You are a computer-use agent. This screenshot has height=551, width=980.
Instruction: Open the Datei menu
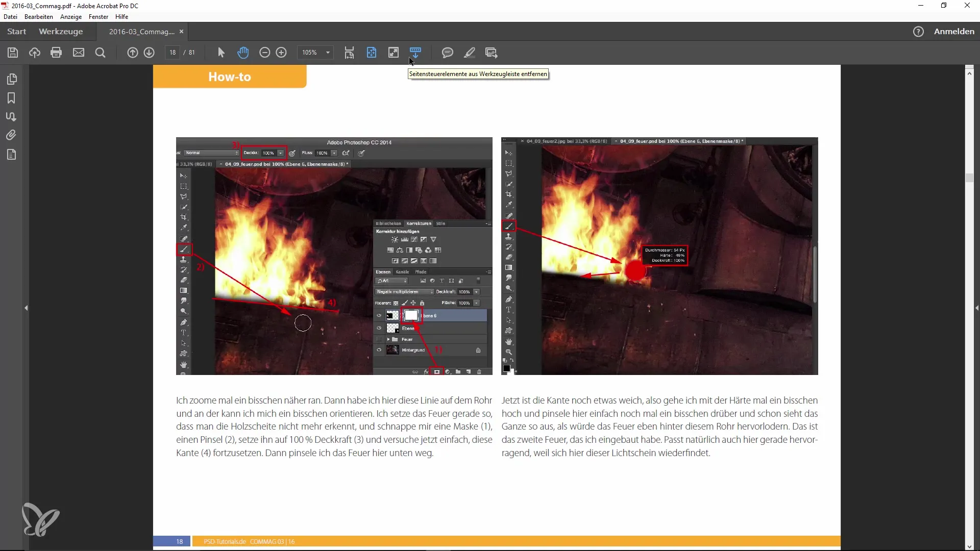click(10, 17)
